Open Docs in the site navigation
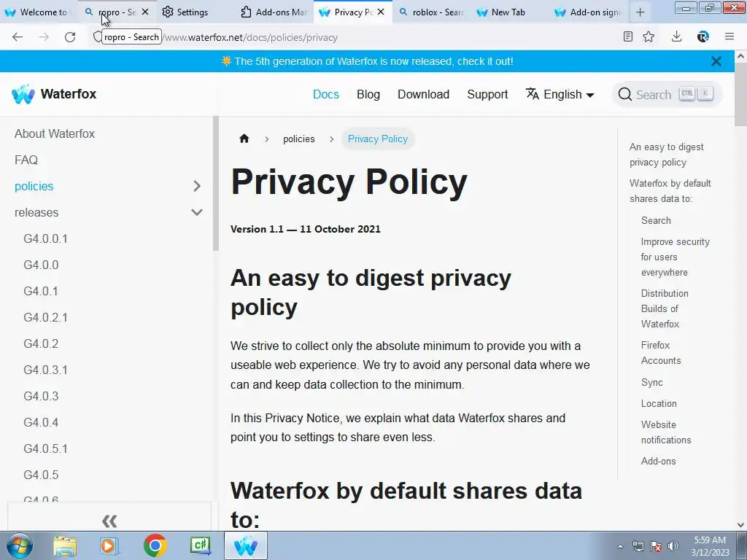 tap(326, 94)
